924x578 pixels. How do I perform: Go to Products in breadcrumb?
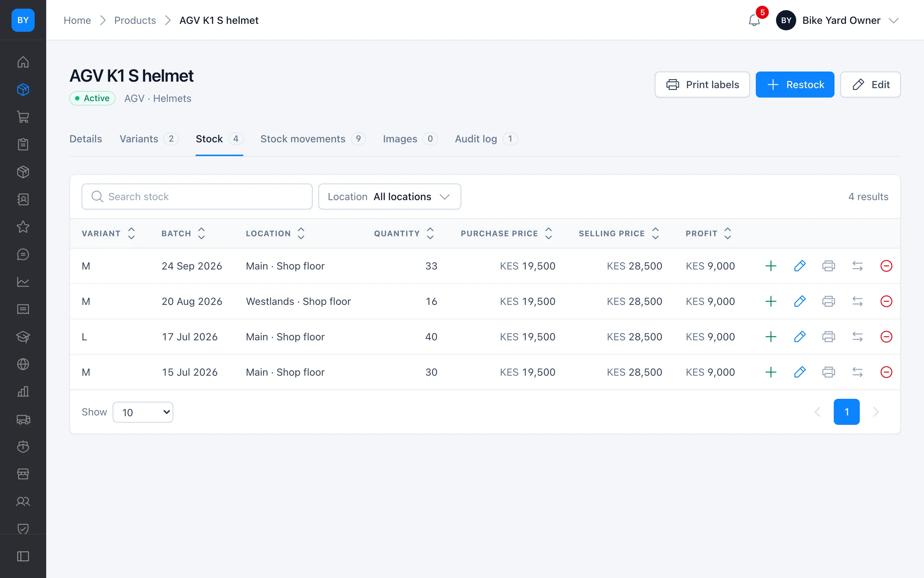pyautogui.click(x=135, y=20)
